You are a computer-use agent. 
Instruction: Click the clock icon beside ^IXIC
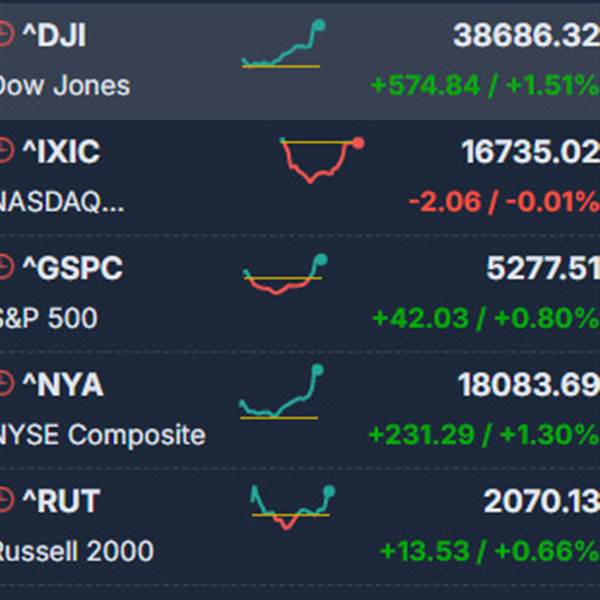(6, 151)
